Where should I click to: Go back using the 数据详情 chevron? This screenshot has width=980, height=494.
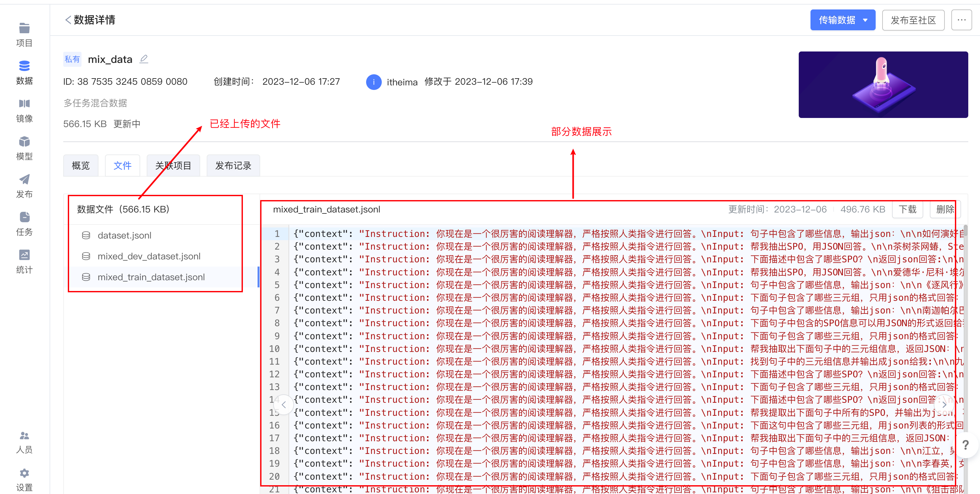point(68,20)
